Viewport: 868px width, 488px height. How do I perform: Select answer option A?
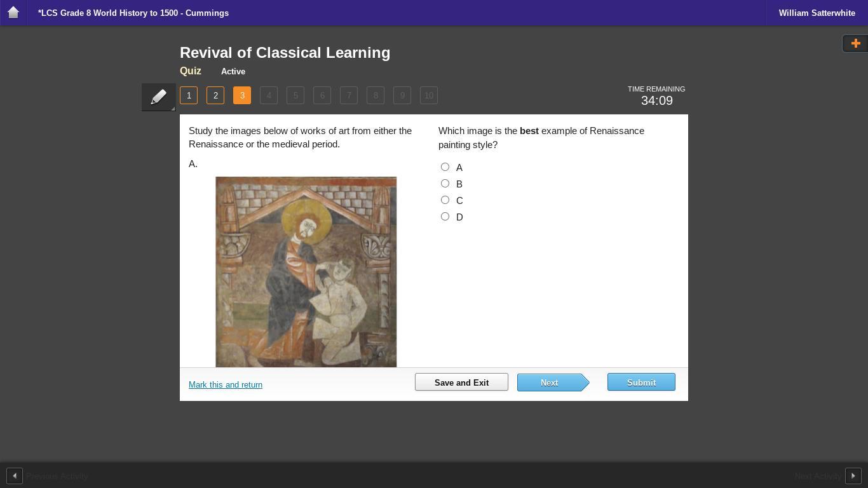click(x=445, y=167)
